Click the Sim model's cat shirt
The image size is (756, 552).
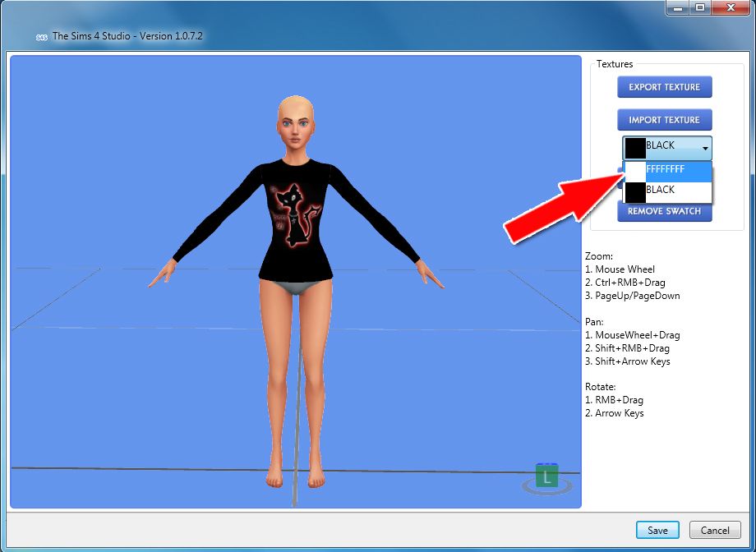coord(295,219)
